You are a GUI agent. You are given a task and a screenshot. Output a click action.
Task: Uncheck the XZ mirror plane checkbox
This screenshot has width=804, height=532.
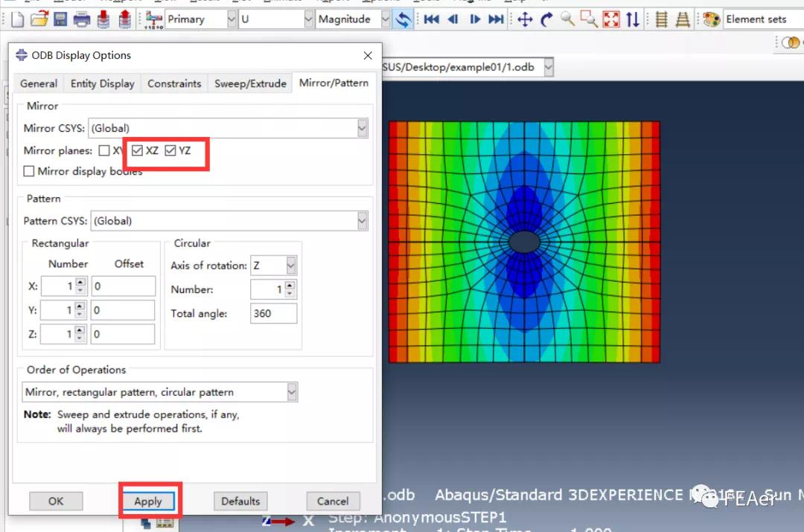tap(137, 150)
